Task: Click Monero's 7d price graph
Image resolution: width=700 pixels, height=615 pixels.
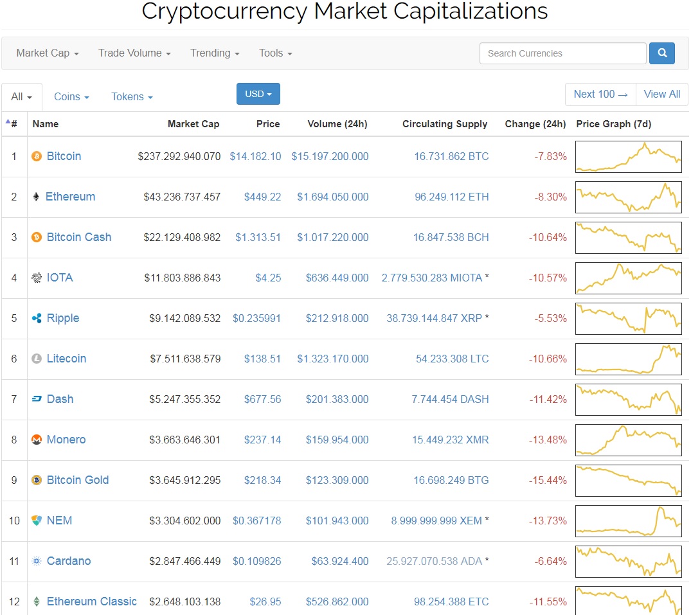Action: tap(629, 440)
